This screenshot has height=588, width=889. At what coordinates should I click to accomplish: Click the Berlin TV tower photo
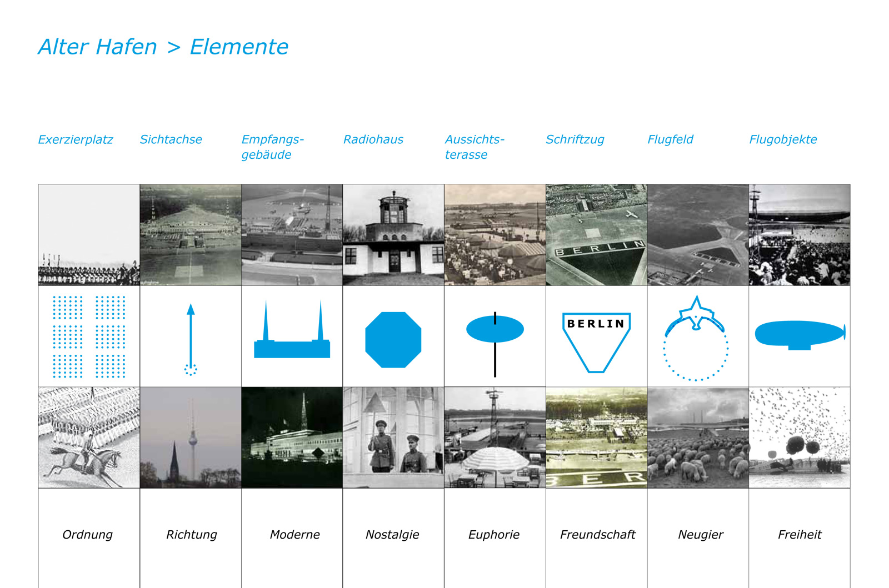(191, 438)
